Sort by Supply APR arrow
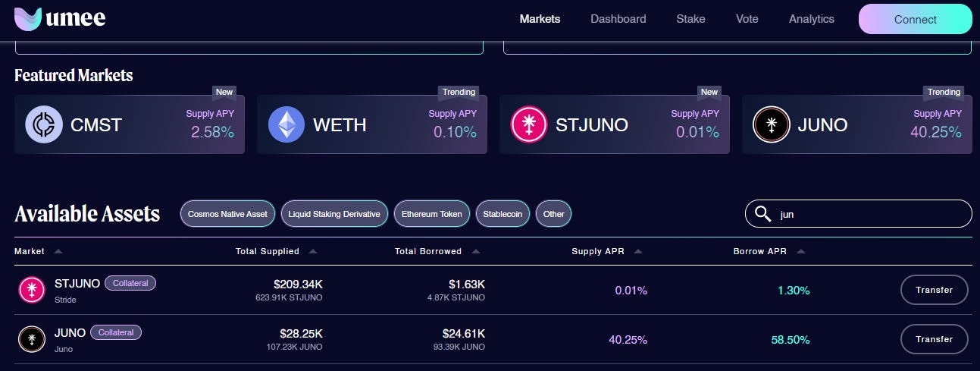The height and width of the screenshot is (371, 980). tap(638, 251)
